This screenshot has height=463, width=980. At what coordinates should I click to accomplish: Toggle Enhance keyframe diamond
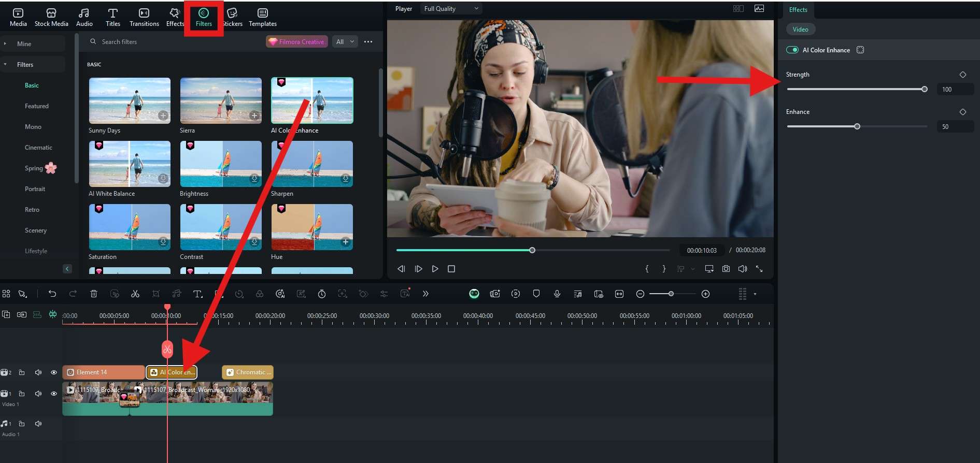(x=963, y=112)
